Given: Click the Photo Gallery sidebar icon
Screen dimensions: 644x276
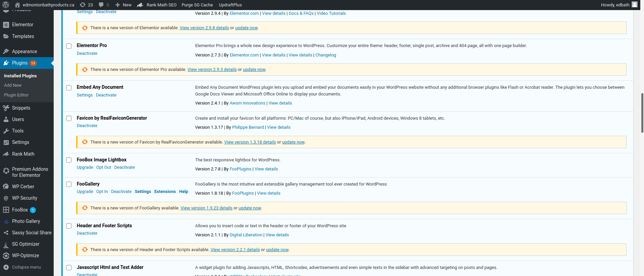Looking at the screenshot, I should (x=6, y=221).
